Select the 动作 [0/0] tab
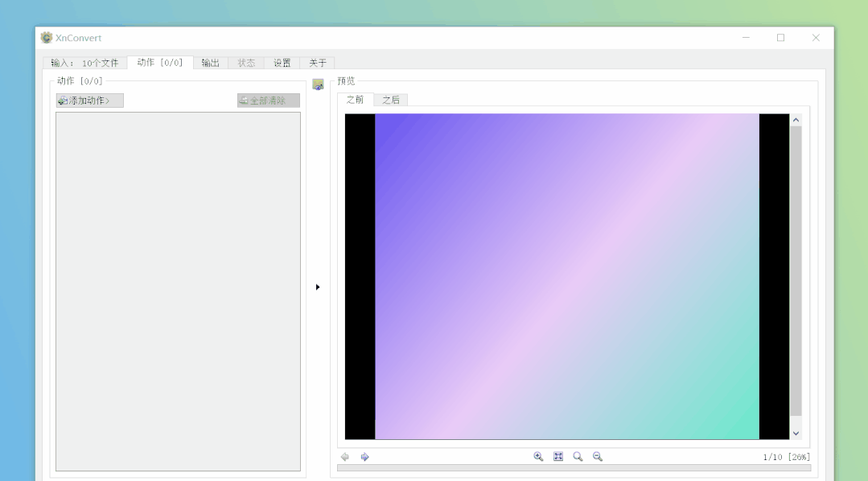868x481 pixels. point(160,63)
